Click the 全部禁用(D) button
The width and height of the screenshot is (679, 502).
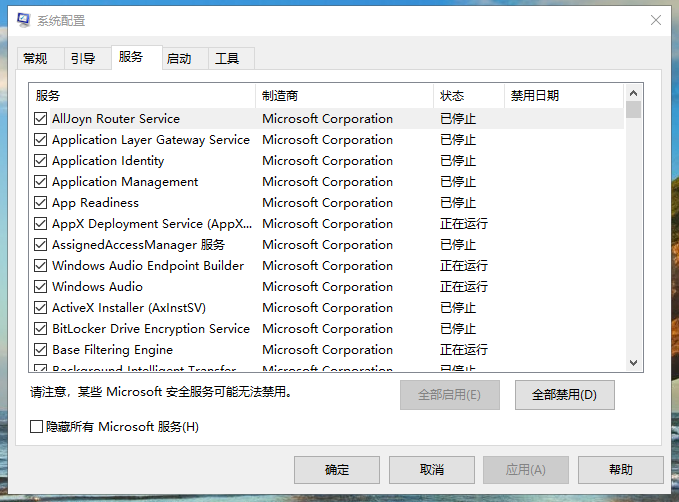tap(564, 395)
